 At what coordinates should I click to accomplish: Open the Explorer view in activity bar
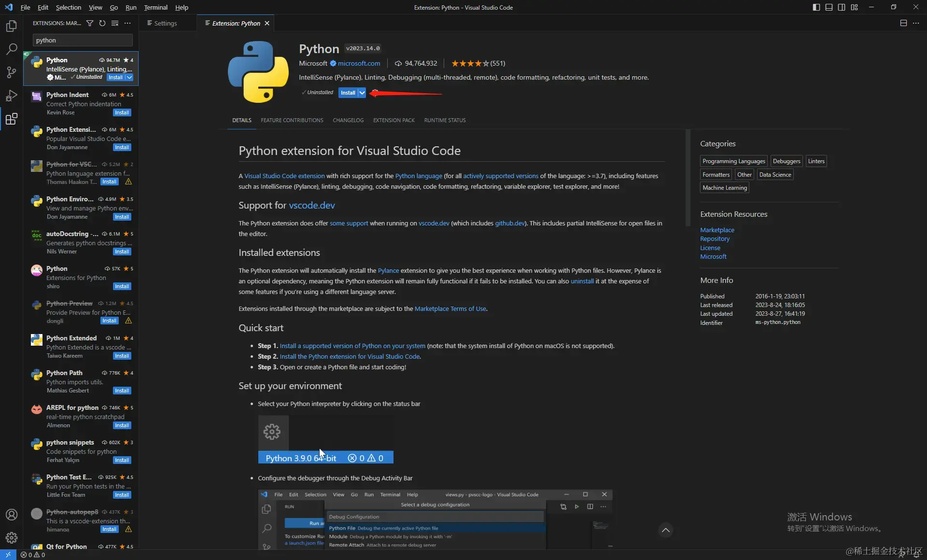(x=12, y=26)
